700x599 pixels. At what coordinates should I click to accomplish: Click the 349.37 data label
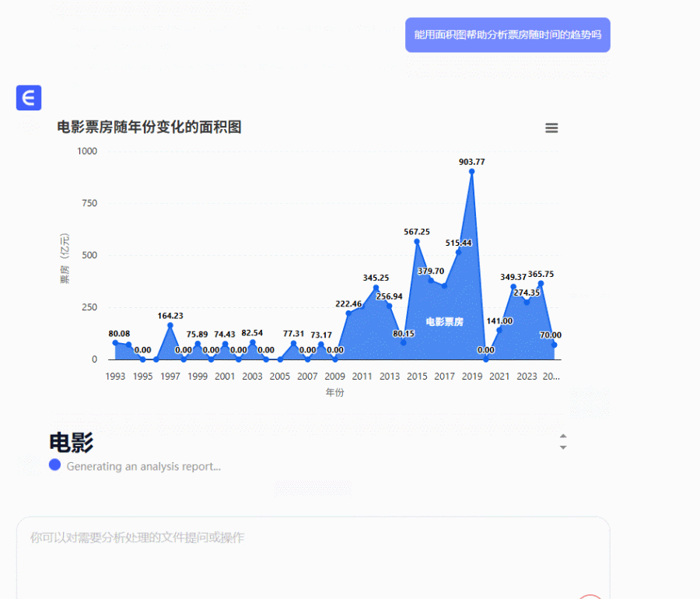pyautogui.click(x=513, y=277)
